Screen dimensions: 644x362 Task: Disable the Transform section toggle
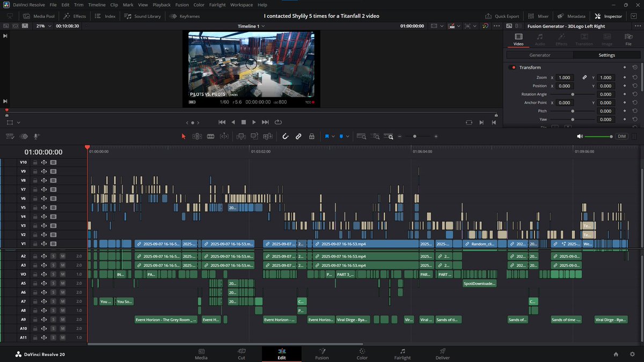click(512, 68)
